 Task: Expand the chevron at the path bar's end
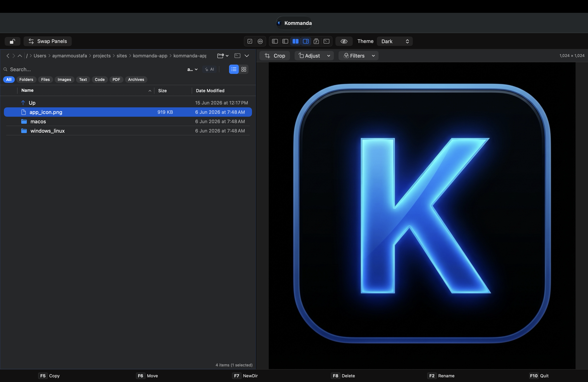click(247, 56)
